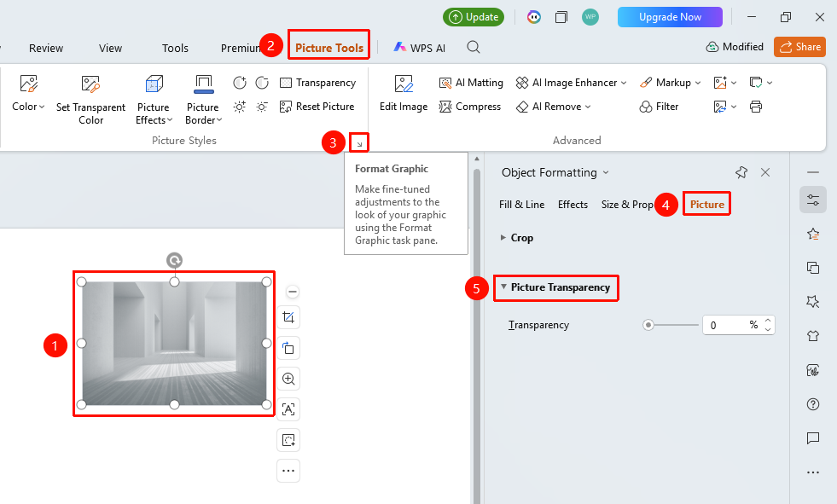Open the Picture Effects menu
Screen dimensions: 837x504
[154, 99]
